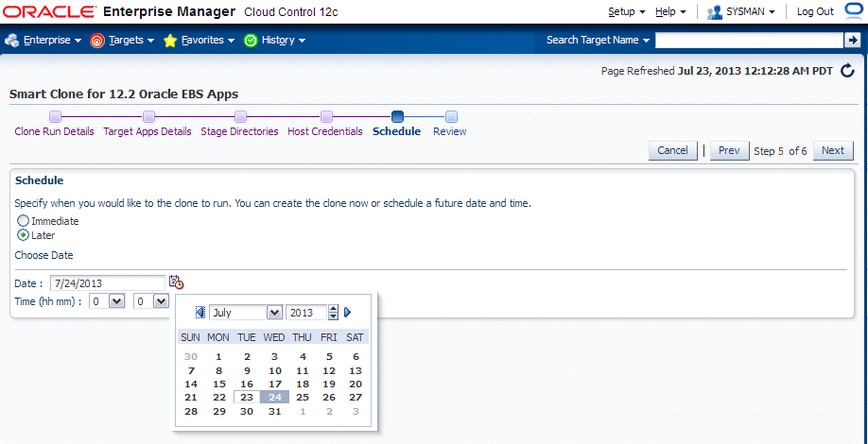The width and height of the screenshot is (868, 444).
Task: Open the calendar date picker icon
Action: coord(176,282)
